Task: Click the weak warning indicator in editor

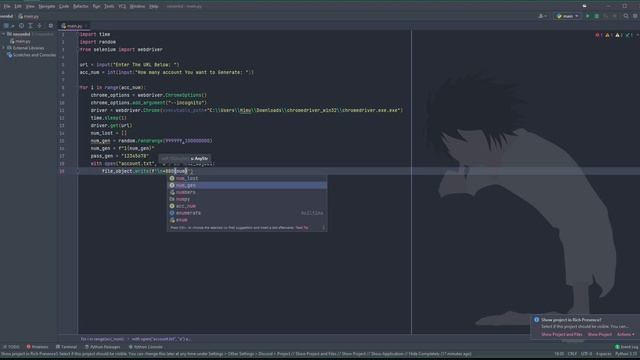Action: (619, 36)
